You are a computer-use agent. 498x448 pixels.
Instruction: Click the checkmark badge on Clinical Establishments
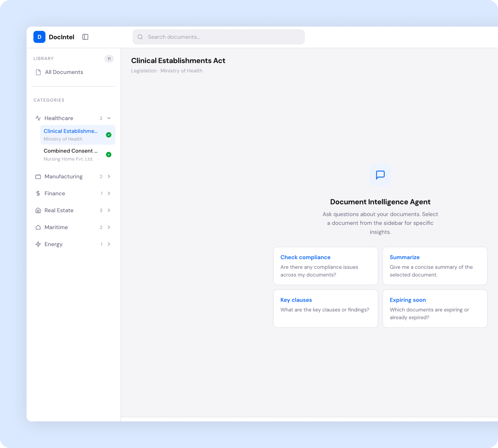pos(109,135)
